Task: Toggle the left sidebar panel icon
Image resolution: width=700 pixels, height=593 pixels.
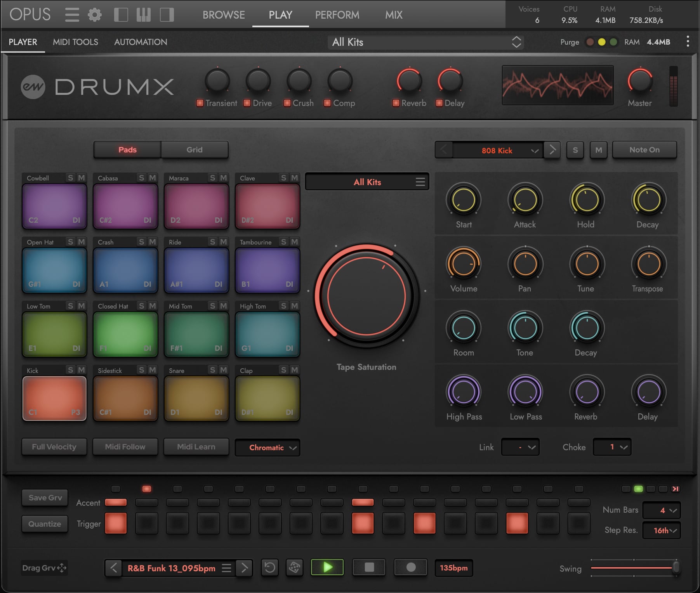Action: pos(121,15)
